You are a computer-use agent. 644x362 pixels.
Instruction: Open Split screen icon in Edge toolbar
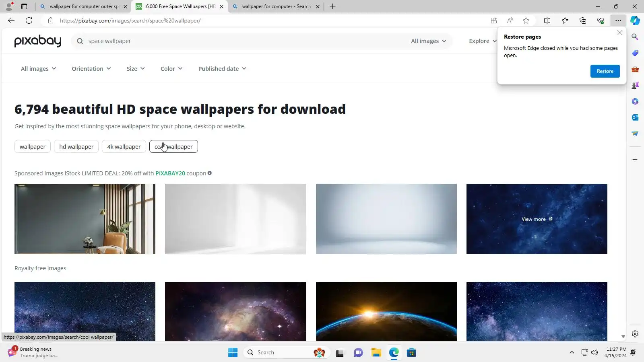[547, 21]
